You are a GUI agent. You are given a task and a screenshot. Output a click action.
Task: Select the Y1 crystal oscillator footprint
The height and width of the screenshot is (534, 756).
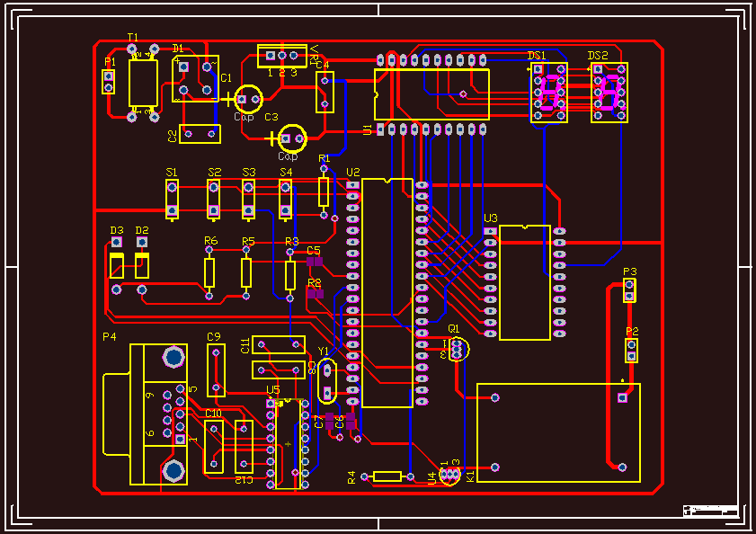[x=327, y=381]
